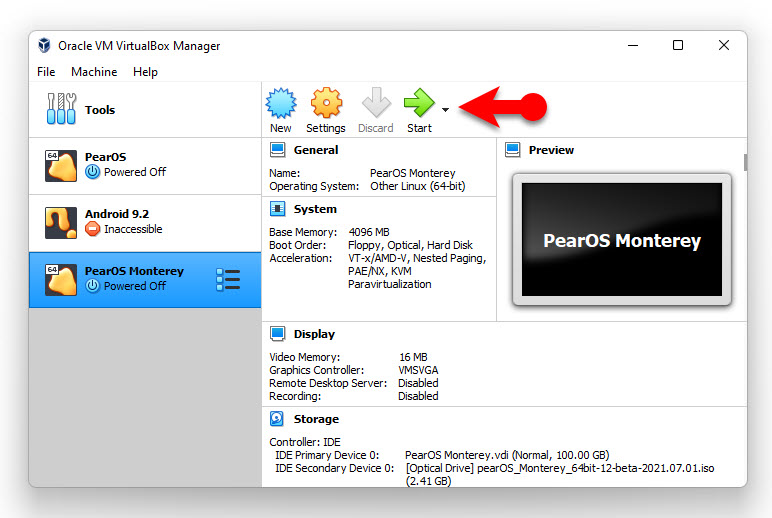
Task: Select the Android 9.2 machine name
Action: click(x=117, y=214)
